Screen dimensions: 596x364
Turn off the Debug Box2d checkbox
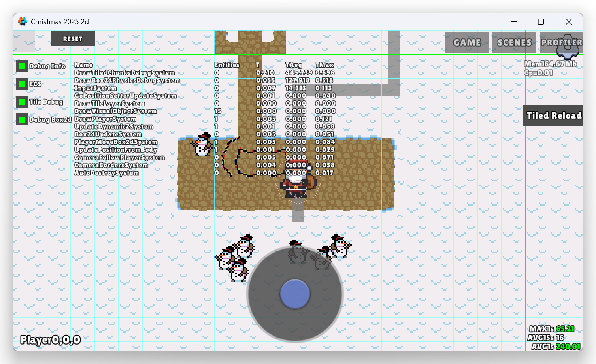pyautogui.click(x=22, y=119)
